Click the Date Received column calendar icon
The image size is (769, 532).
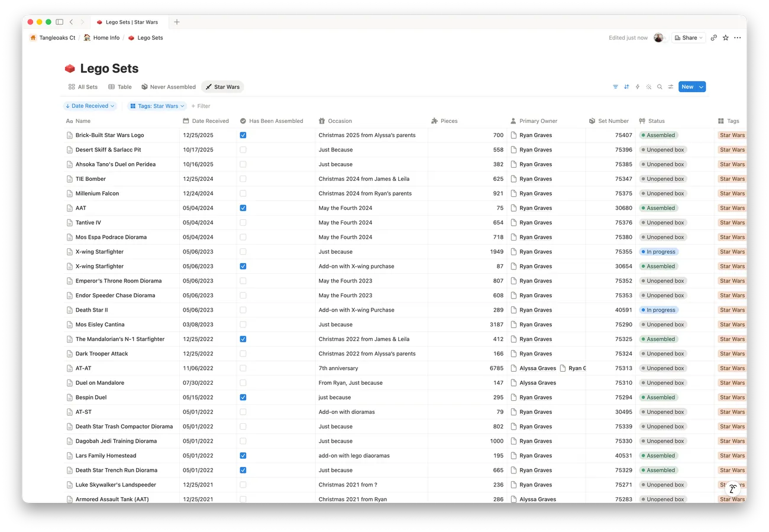click(x=186, y=121)
